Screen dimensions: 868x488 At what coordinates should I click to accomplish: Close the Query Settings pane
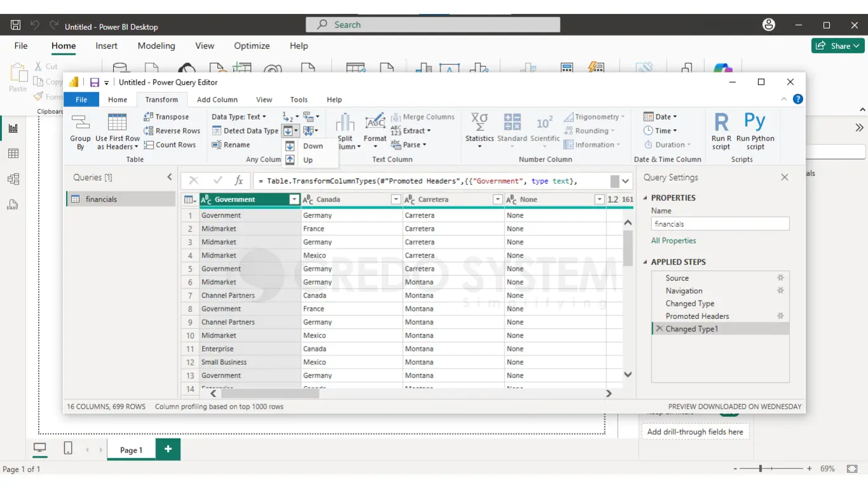coord(785,177)
